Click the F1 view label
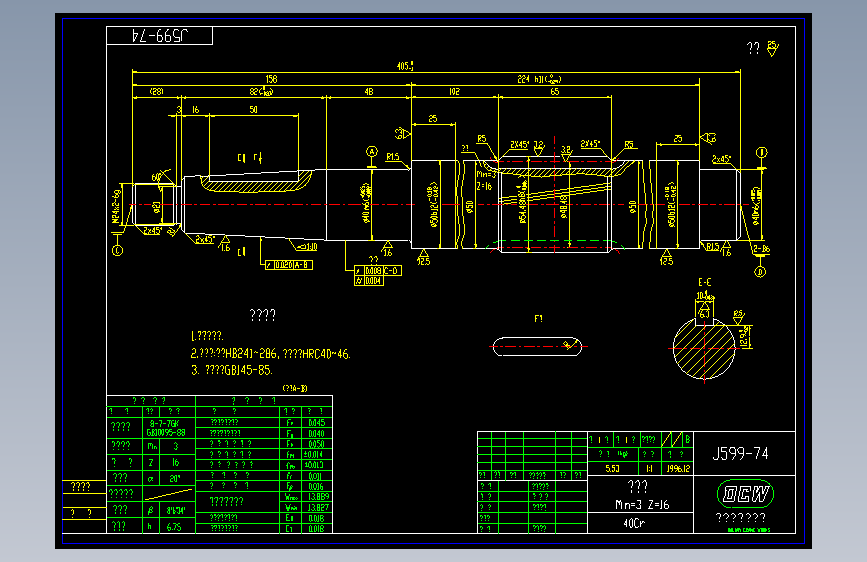Screen dimensions: 867x562 539,319
